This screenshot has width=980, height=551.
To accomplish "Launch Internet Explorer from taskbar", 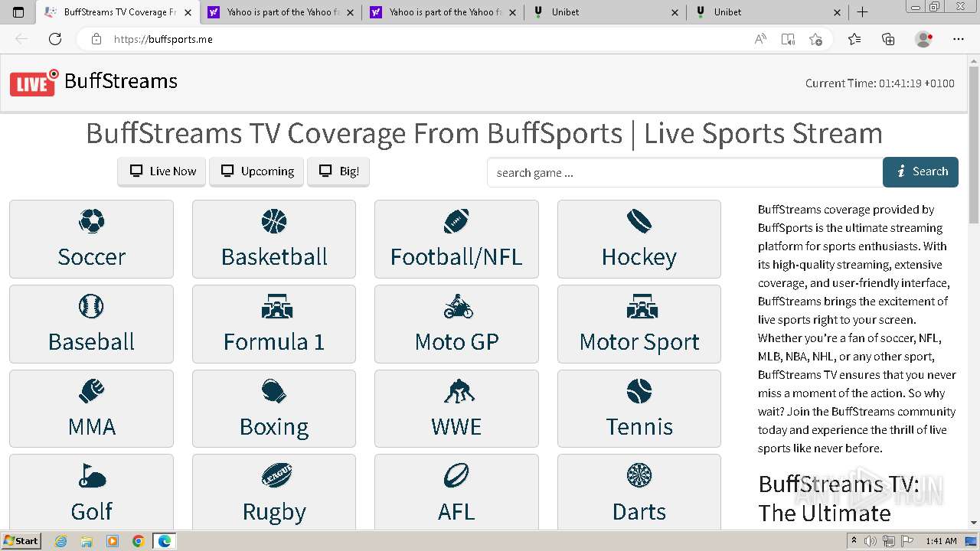I will 60,541.
